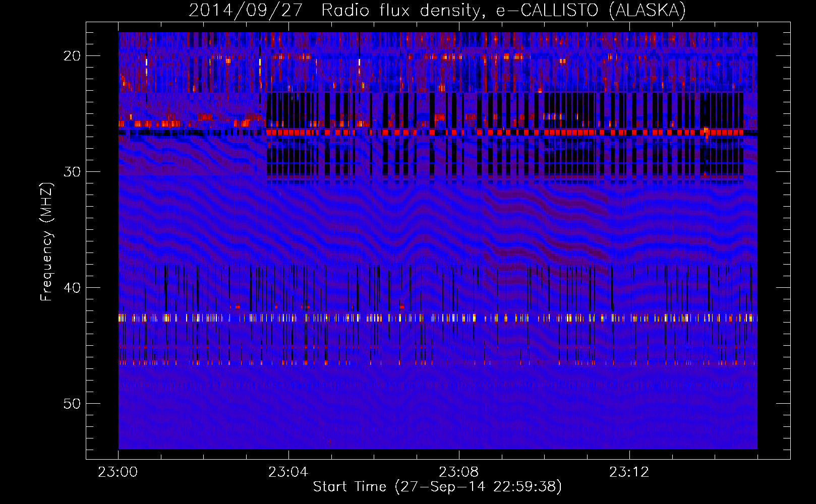Screen dimensions: 816x504
Task: Click the '50' frequency tick label
Action: point(73,404)
